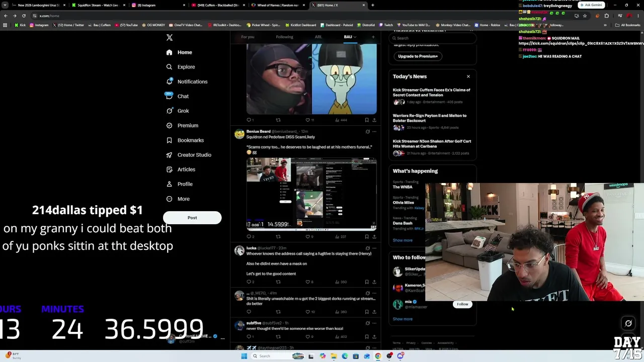Switch to the ARL timeline tab

tap(318, 37)
